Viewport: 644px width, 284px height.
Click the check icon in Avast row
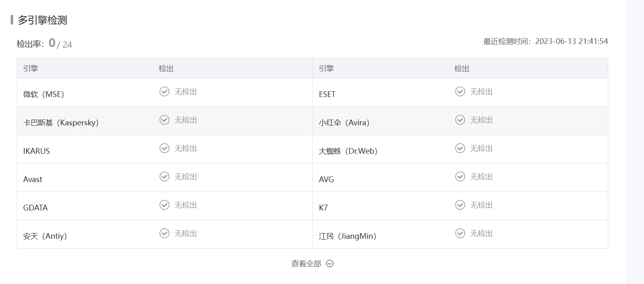coord(164,176)
